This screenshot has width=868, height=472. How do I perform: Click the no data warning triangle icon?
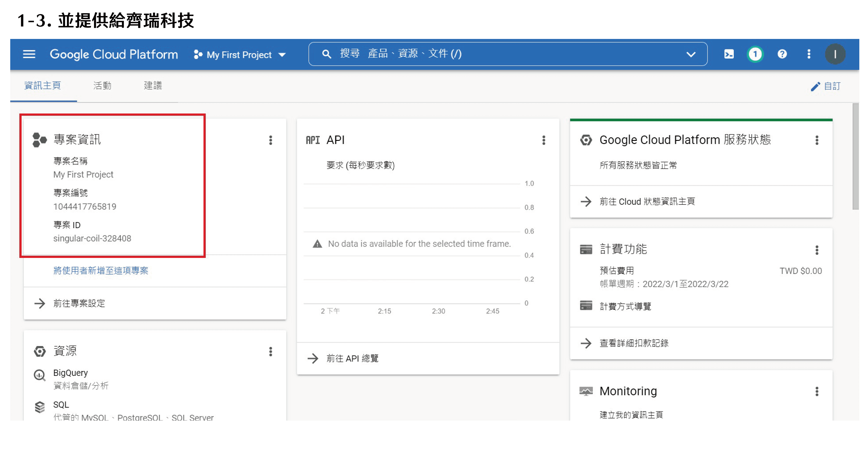click(x=317, y=244)
